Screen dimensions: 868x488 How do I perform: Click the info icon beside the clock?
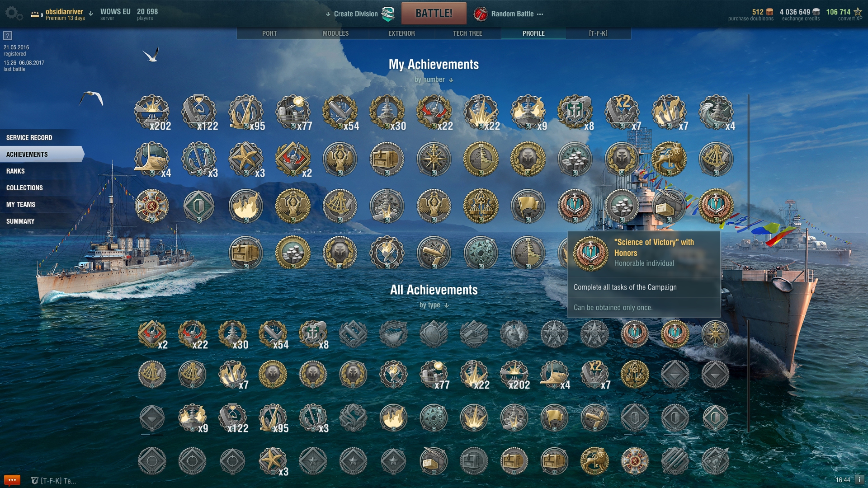(859, 480)
